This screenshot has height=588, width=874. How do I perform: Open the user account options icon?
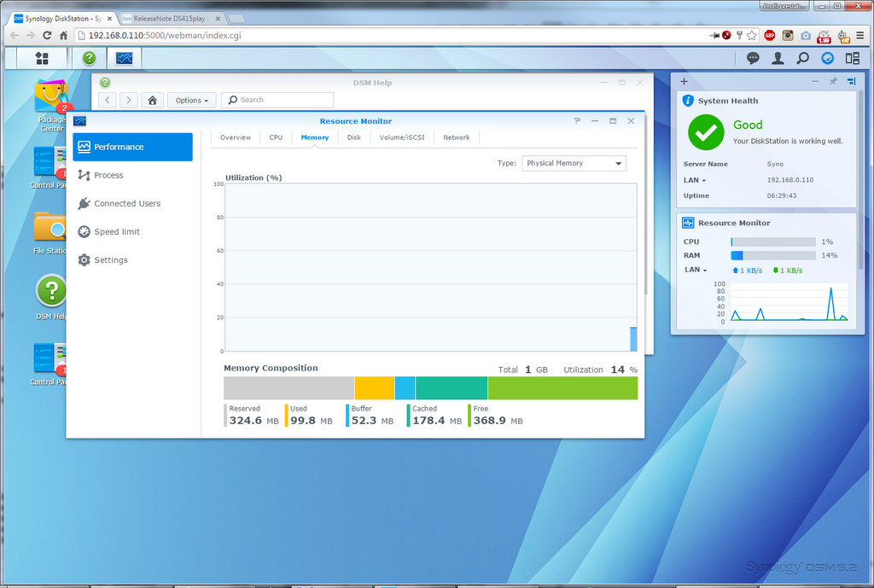click(778, 58)
